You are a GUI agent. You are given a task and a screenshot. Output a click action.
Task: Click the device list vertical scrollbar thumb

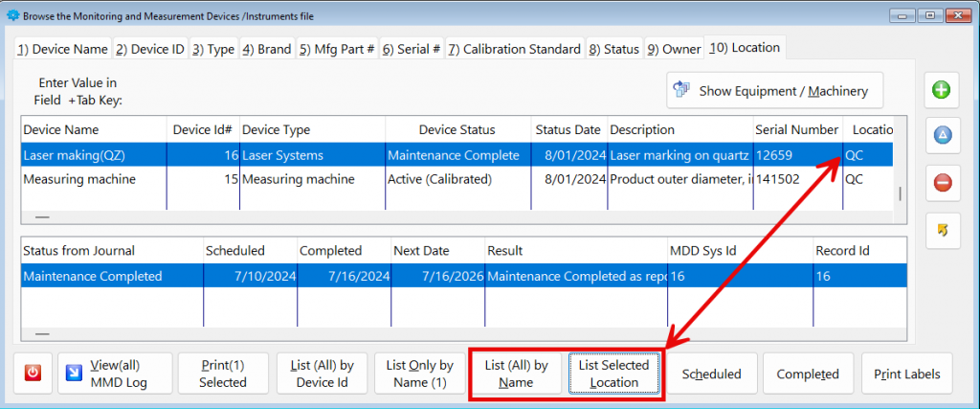[x=900, y=193]
